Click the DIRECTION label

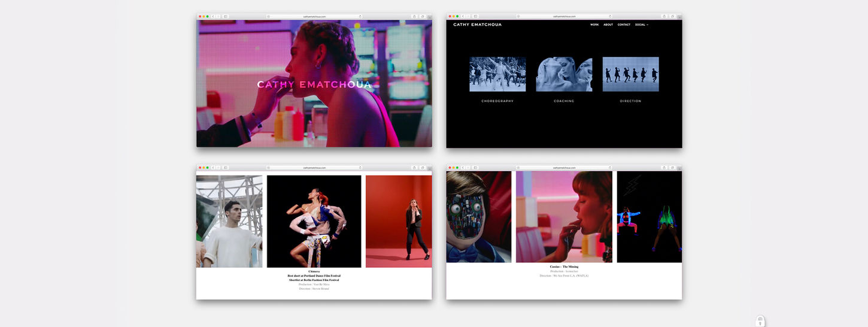(x=630, y=101)
